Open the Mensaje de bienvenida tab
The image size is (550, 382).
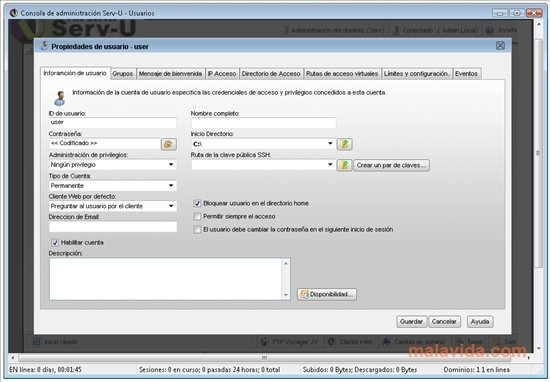(x=170, y=74)
